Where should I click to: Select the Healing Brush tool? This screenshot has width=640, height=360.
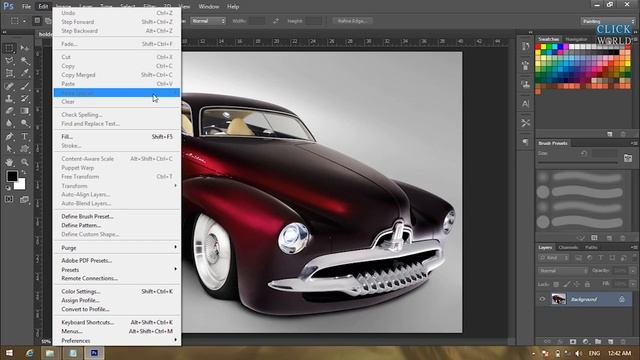point(9,86)
